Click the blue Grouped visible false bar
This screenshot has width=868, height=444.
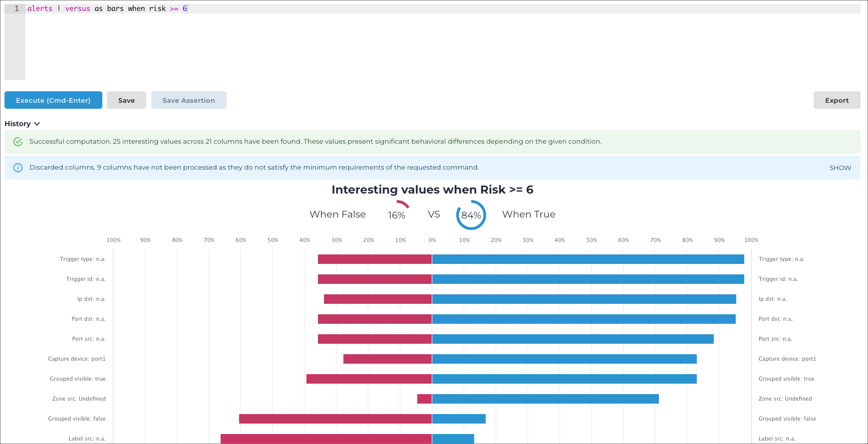tap(459, 419)
